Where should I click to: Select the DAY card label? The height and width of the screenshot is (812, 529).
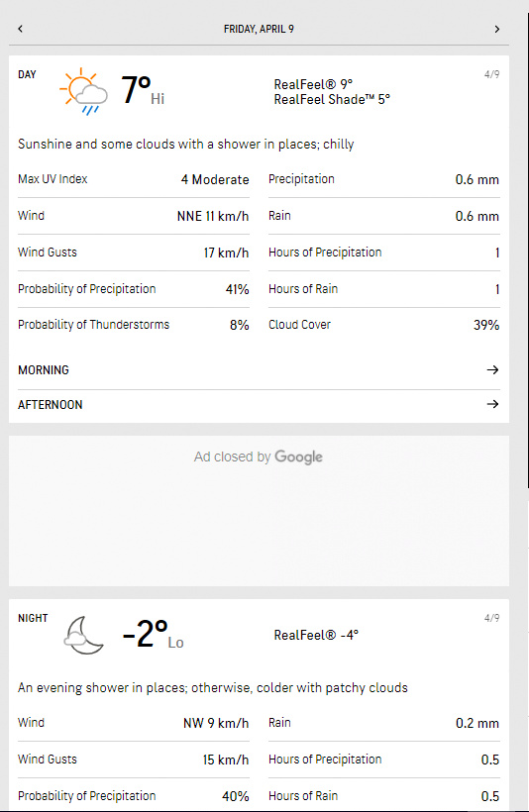click(x=27, y=74)
